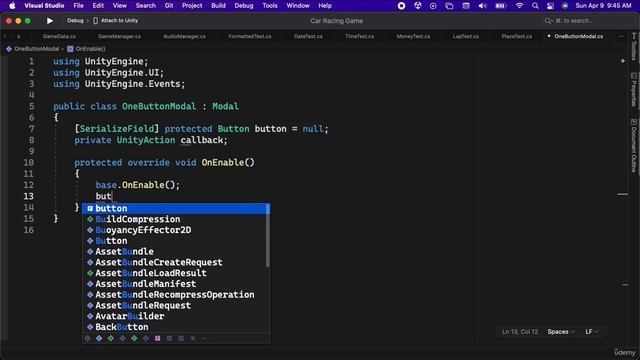Open the LF line ending dropdown
Viewport: 640px width, 360px height.
point(592,332)
